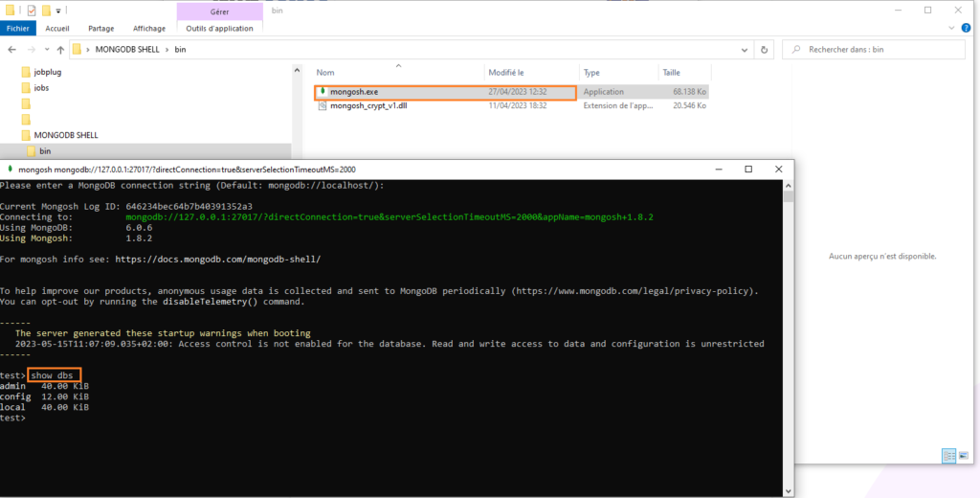Viewport: 980px width, 498px height.
Task: Open the recent locations dropdown arrow
Action: [47, 50]
